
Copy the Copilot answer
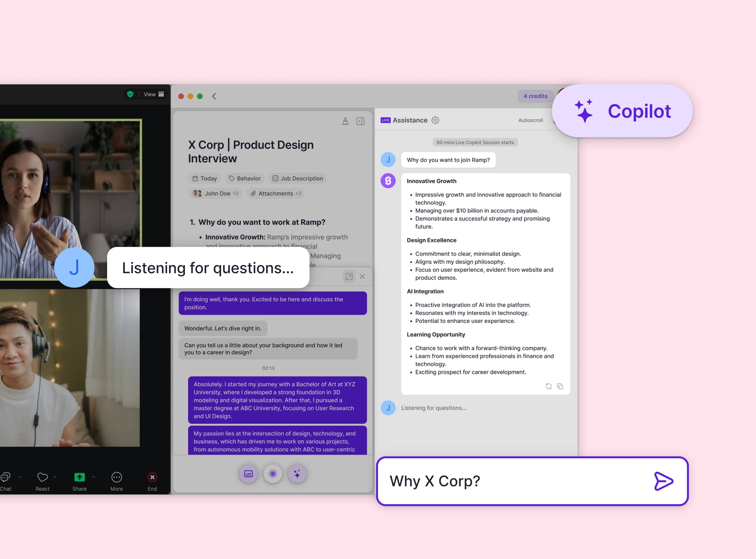pos(560,386)
